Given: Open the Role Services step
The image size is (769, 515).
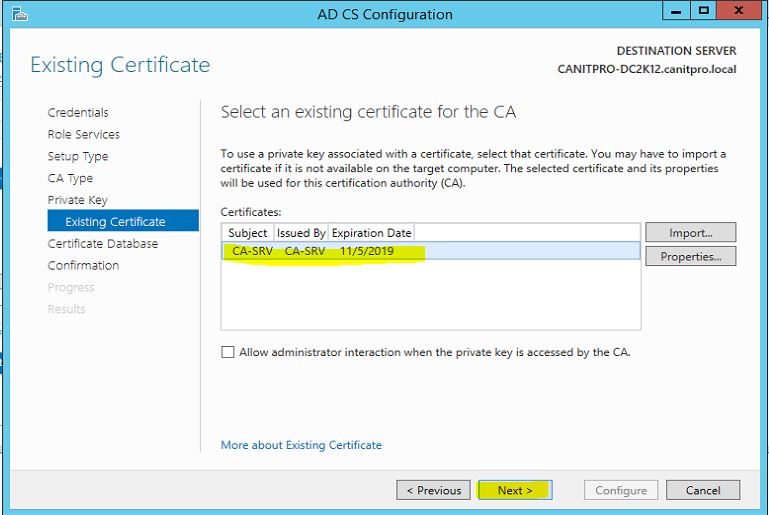Looking at the screenshot, I should [x=83, y=134].
